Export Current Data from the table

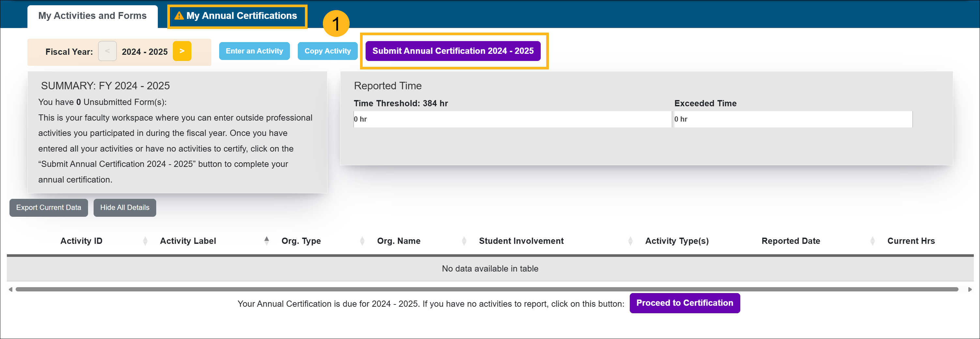pos(48,208)
